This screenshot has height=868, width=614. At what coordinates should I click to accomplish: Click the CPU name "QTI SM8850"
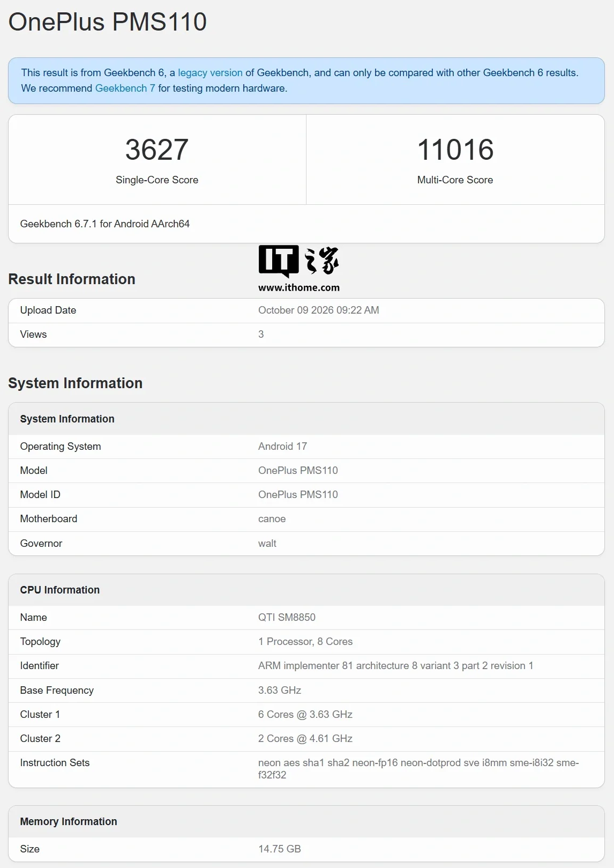click(287, 618)
